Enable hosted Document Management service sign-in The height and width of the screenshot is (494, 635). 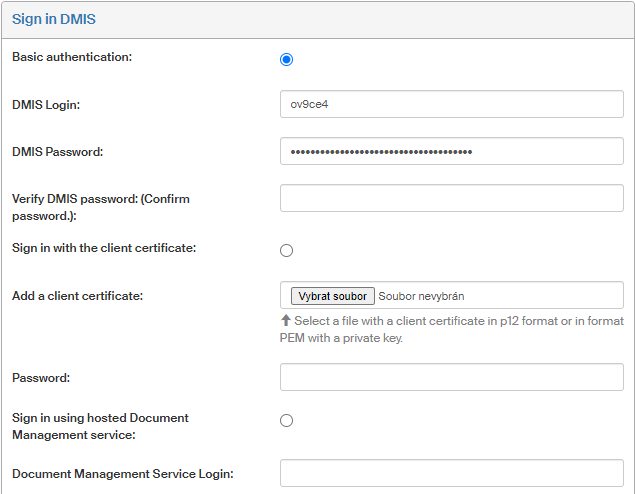[287, 421]
